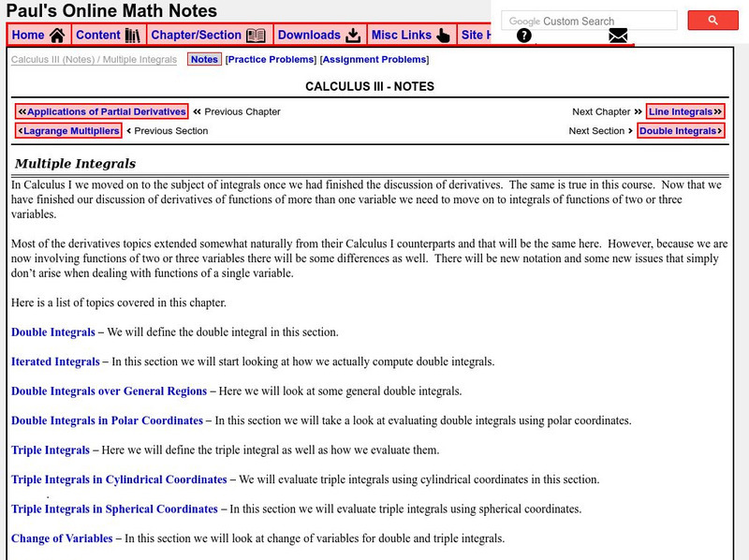Click the open book icon beside Chapter/Section

click(256, 35)
